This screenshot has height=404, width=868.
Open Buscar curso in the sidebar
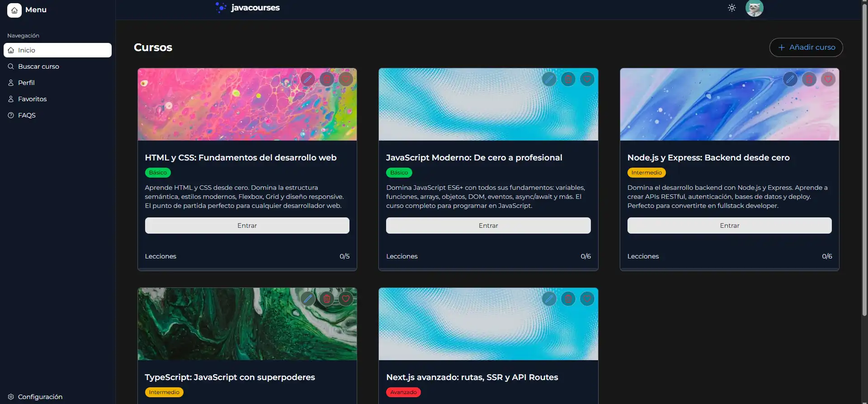pyautogui.click(x=57, y=66)
